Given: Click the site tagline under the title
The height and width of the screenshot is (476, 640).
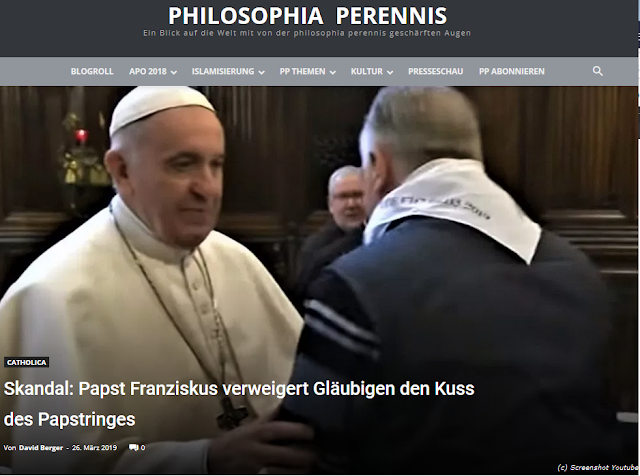Looking at the screenshot, I should [307, 33].
